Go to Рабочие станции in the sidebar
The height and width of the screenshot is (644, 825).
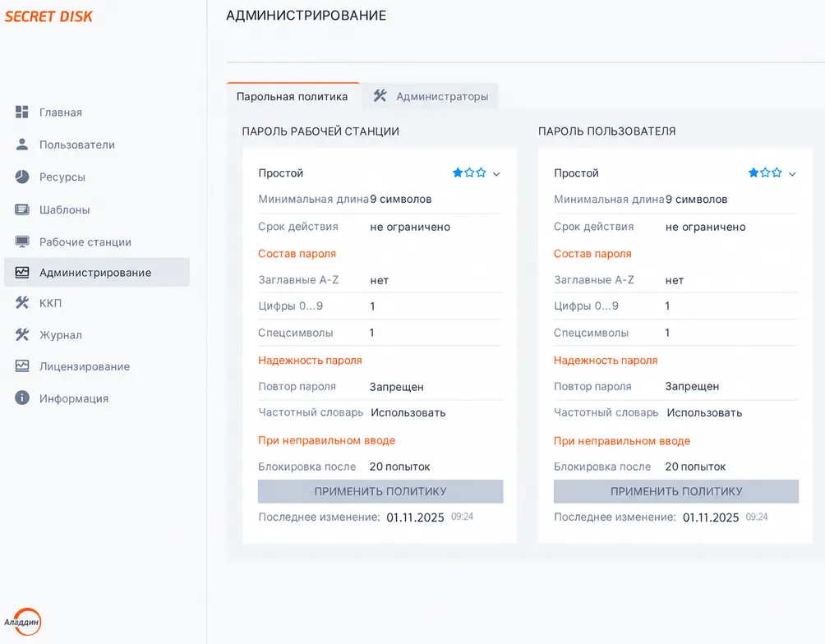pos(97,242)
